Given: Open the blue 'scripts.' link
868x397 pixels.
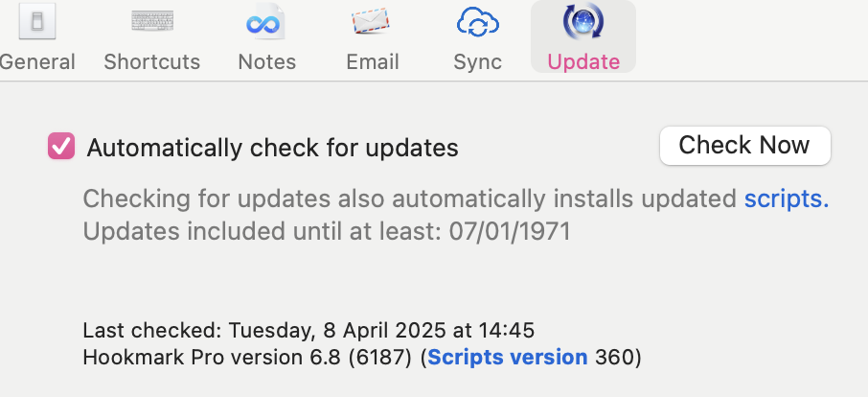Looking at the screenshot, I should tap(786, 198).
